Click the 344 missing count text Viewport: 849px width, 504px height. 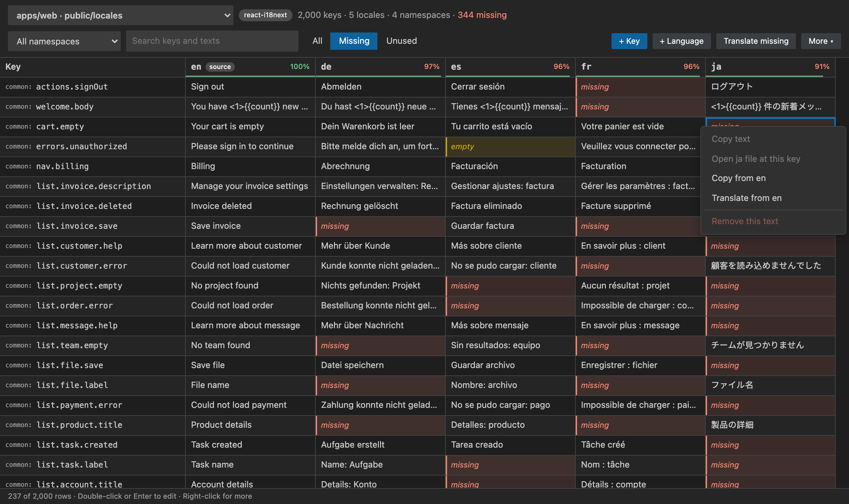pyautogui.click(x=482, y=15)
